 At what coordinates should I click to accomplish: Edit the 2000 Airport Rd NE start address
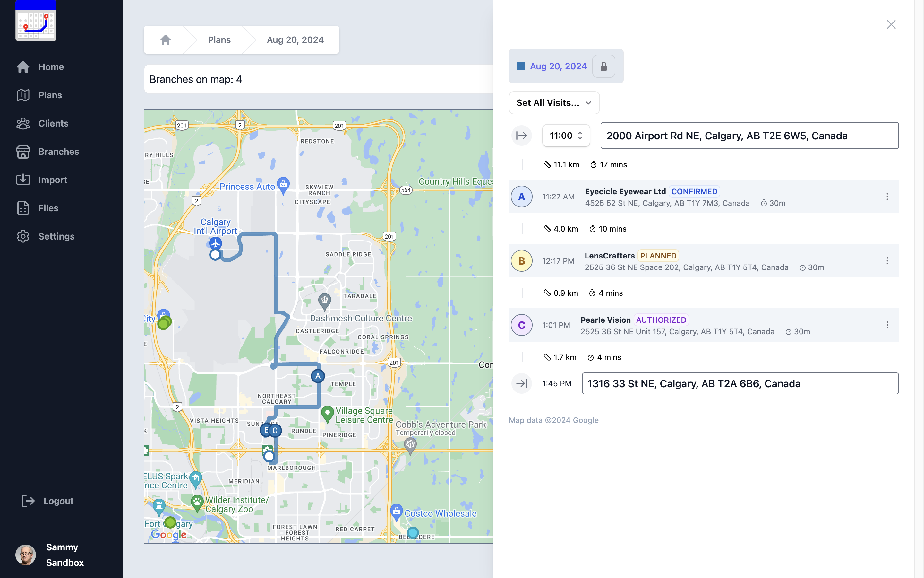pos(749,136)
